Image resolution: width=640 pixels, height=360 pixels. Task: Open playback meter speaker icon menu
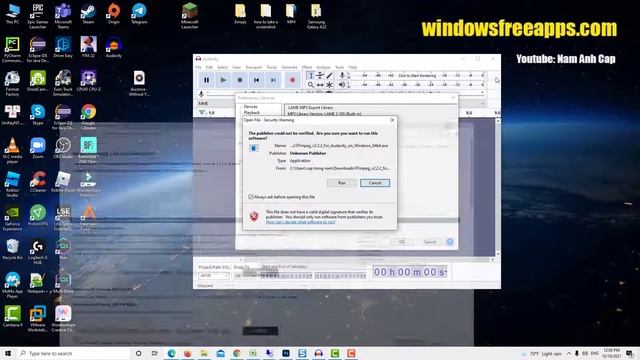[x=342, y=85]
